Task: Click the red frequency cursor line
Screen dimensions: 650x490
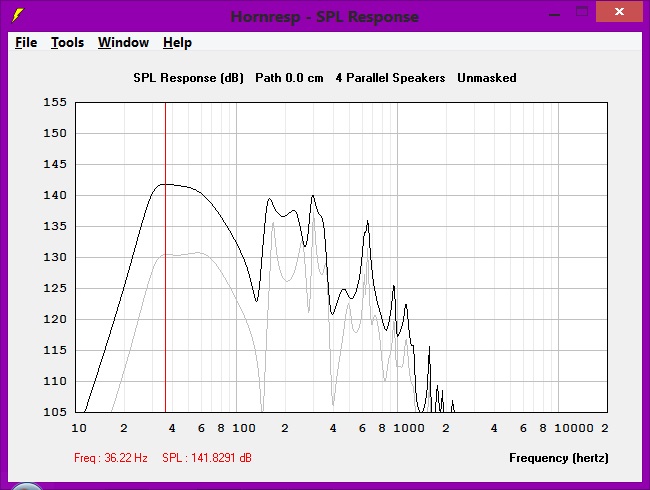Action: pos(165,257)
